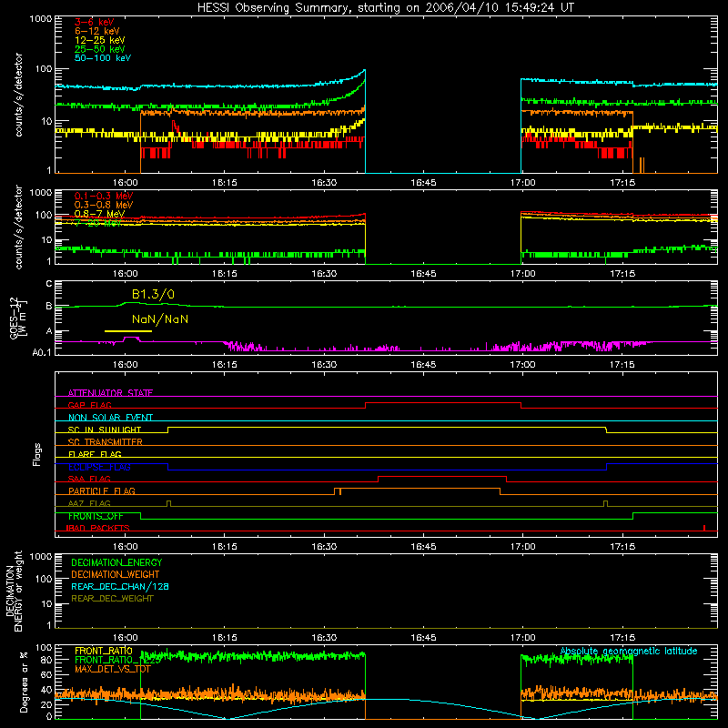Click the FLARE_FLAG label
Screen dimensions: 728x728
tap(95, 454)
